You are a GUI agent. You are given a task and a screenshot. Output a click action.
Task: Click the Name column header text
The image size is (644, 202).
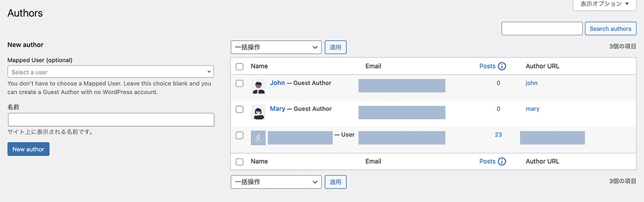259,66
